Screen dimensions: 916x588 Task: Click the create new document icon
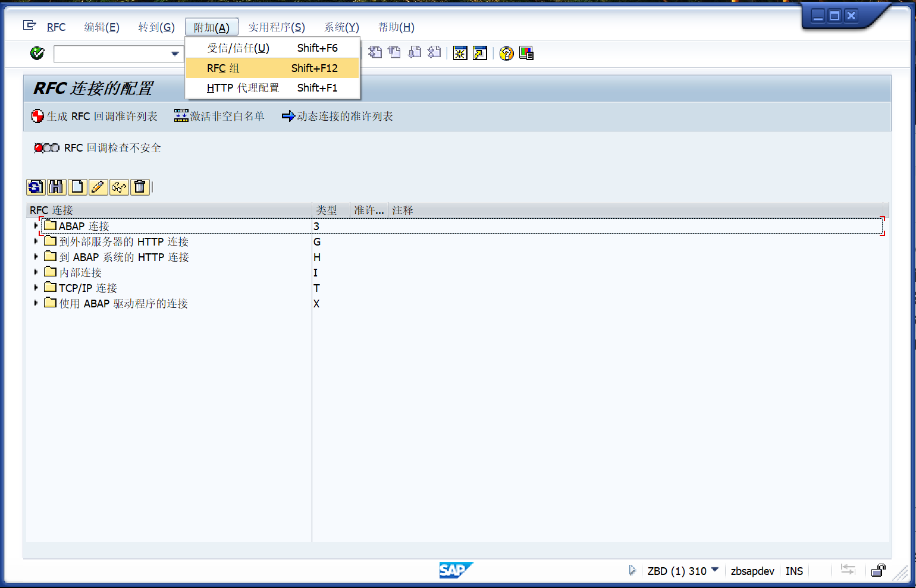77,187
